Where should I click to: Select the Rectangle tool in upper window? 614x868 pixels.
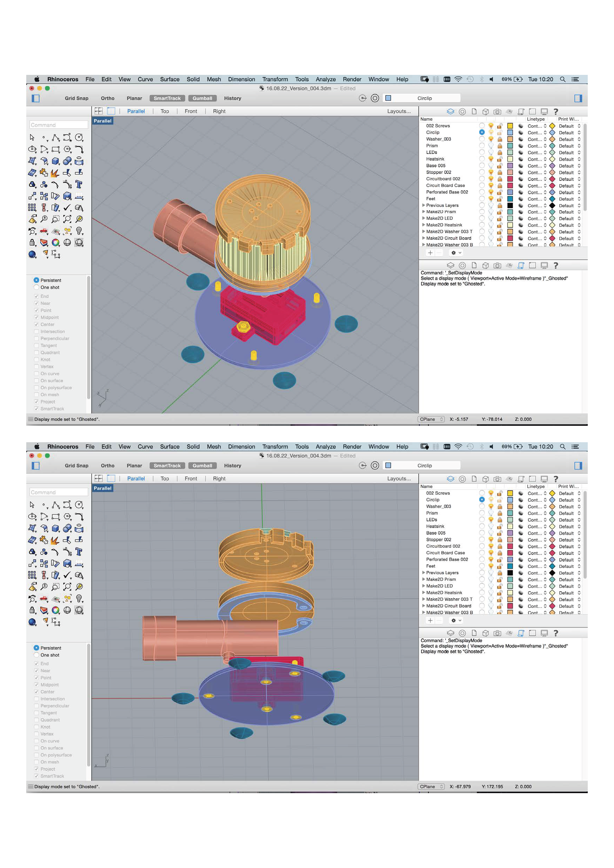pyautogui.click(x=56, y=149)
